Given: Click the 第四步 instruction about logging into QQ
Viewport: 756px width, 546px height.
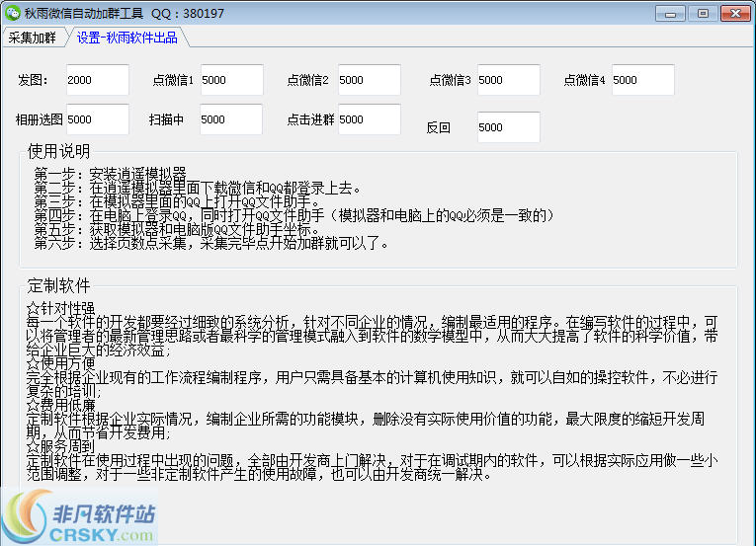Looking at the screenshot, I should (x=295, y=215).
